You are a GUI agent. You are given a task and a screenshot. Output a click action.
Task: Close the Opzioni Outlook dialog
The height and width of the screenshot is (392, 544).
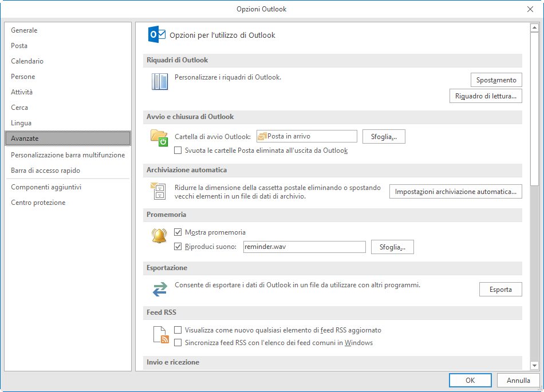(530, 9)
